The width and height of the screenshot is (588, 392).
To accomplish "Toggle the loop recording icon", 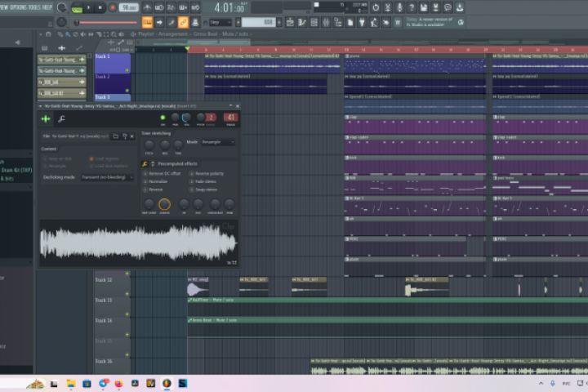I will [x=195, y=7].
